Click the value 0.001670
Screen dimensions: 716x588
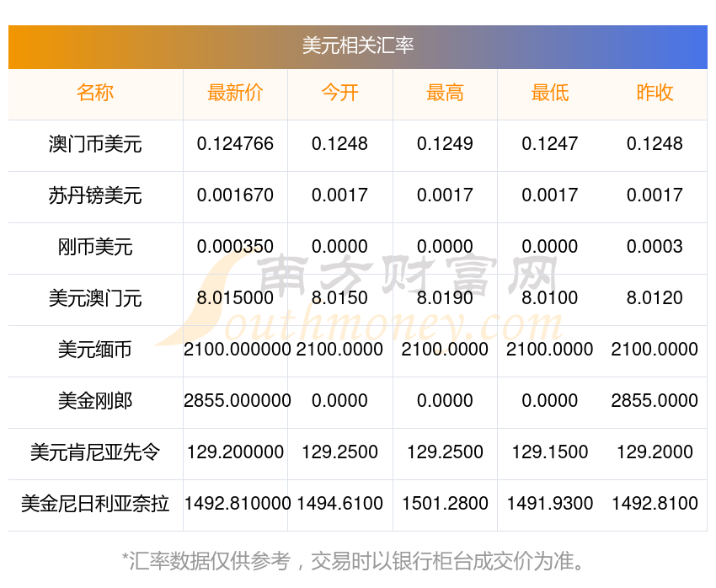pyautogui.click(x=235, y=195)
